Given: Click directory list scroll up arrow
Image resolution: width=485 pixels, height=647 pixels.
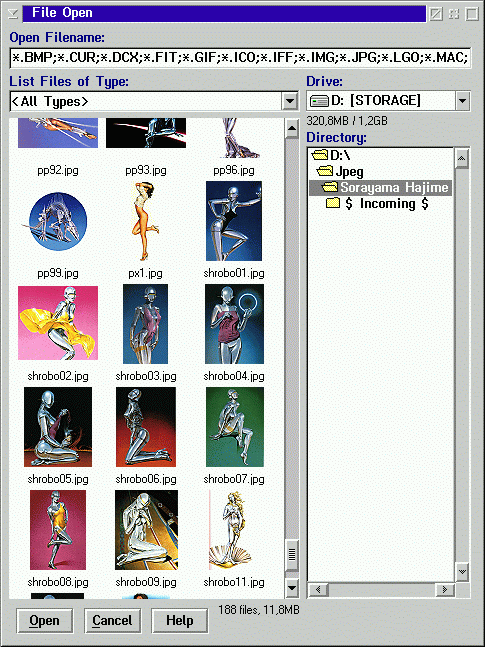Looking at the screenshot, I should pyautogui.click(x=462, y=159).
